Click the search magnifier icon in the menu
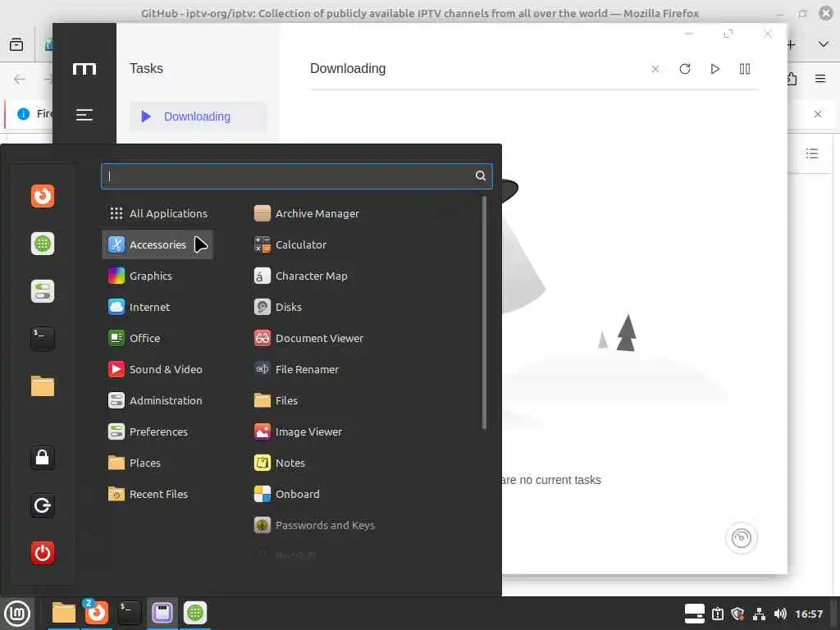 [x=481, y=176]
